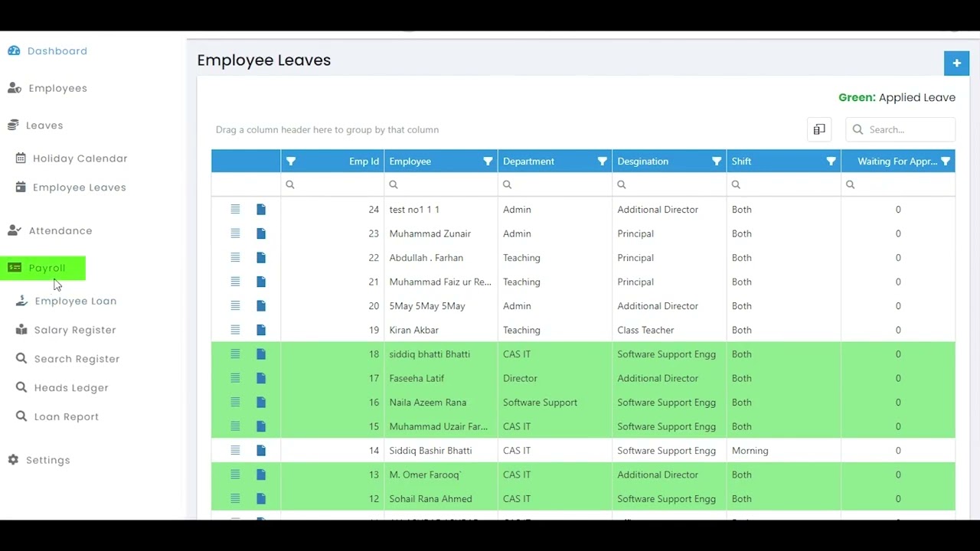This screenshot has width=980, height=551.
Task: Open the list icon for test no1 1 1
Action: pos(236,209)
